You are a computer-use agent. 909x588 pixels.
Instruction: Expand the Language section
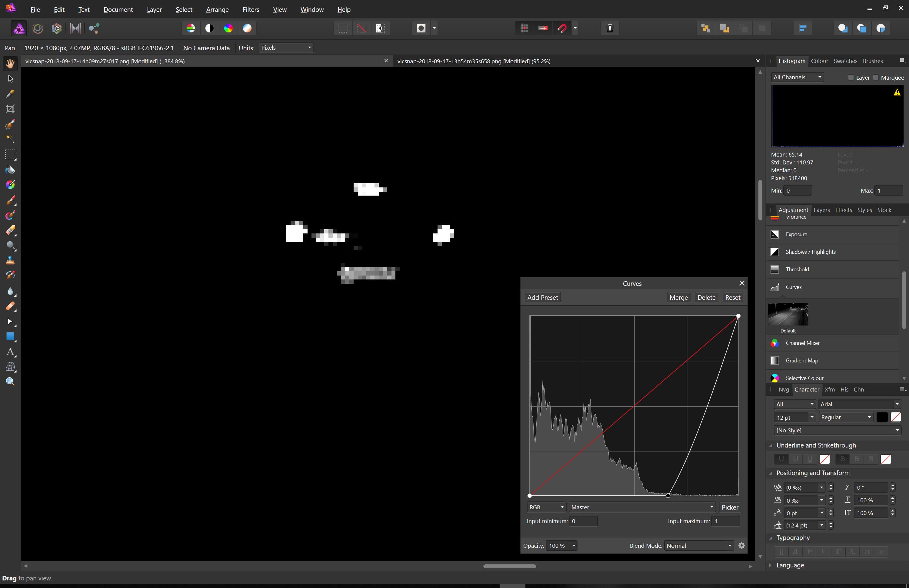(x=770, y=565)
